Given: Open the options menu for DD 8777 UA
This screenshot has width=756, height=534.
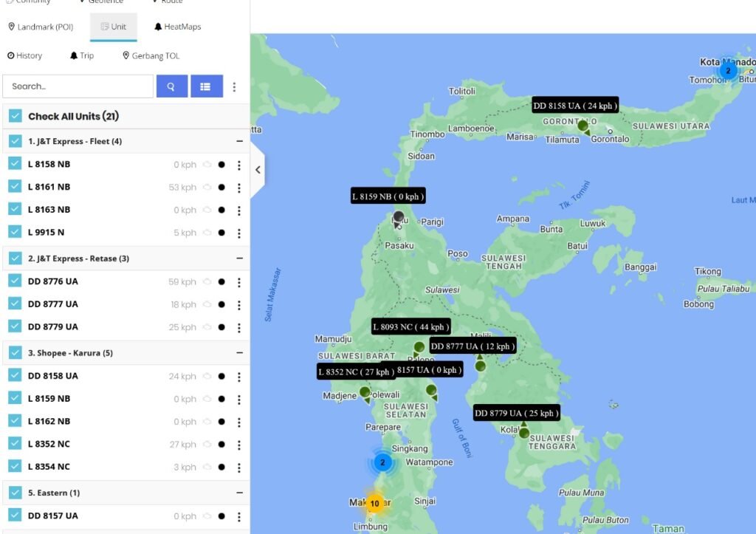Looking at the screenshot, I should (239, 305).
